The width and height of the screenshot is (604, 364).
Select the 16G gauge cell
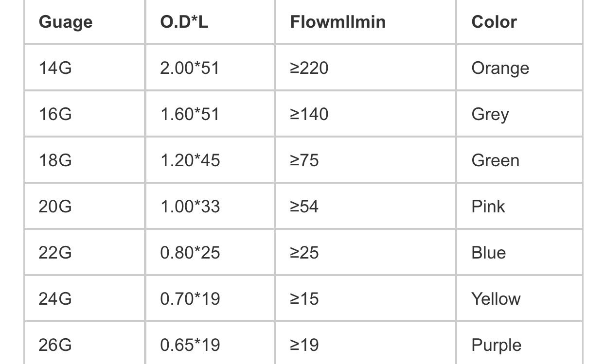point(55,114)
